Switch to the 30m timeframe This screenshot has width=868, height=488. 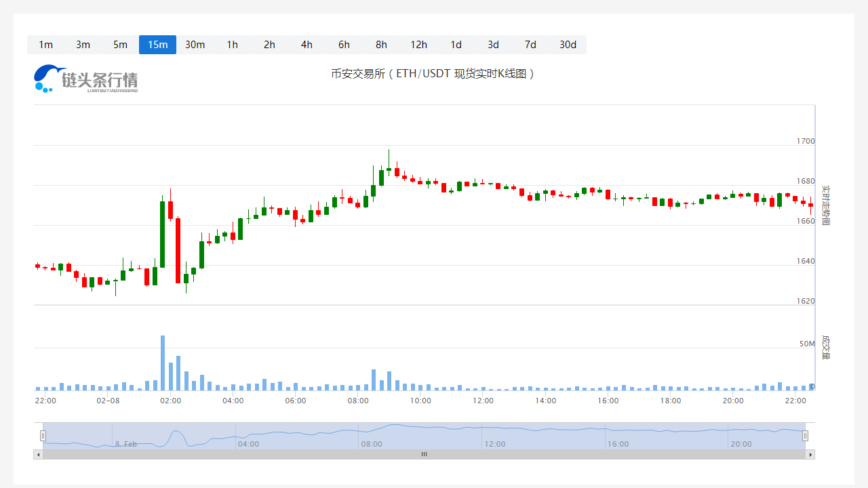point(195,45)
